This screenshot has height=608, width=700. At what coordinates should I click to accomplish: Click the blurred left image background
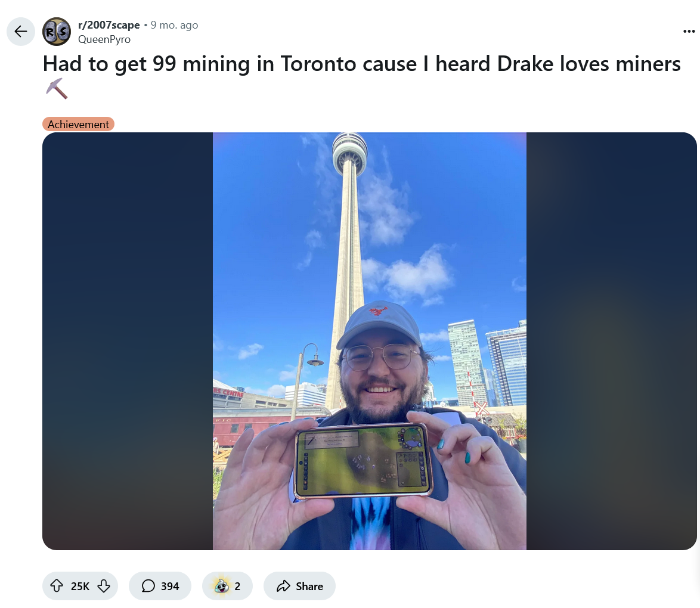click(128, 341)
